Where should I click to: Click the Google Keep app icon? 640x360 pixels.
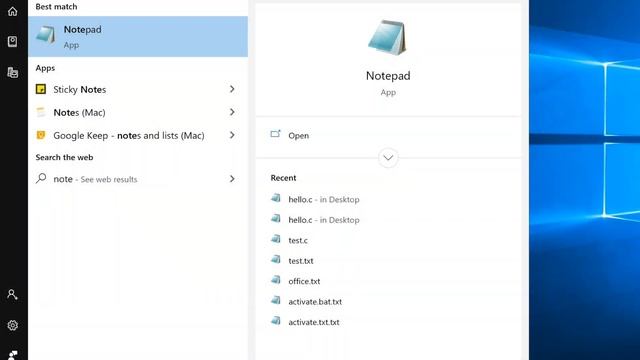click(41, 135)
